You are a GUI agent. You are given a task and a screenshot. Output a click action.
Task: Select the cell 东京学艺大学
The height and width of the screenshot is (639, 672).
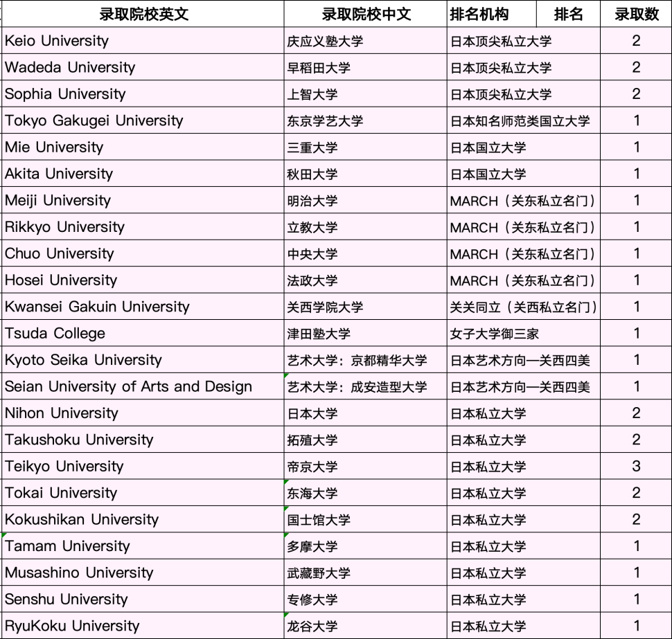[x=366, y=120]
